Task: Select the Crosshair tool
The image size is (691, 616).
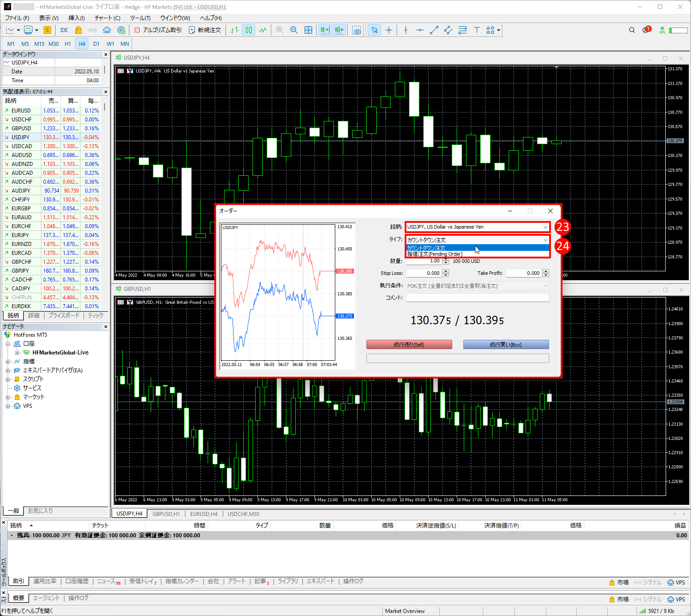Action: click(x=389, y=30)
